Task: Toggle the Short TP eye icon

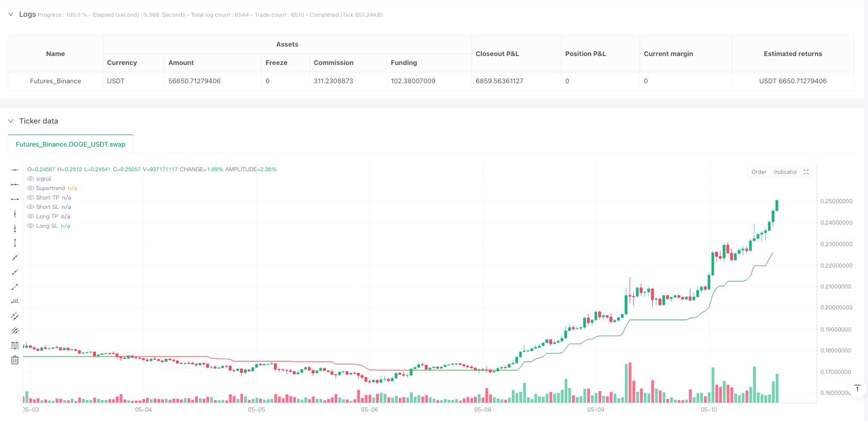Action: click(30, 198)
